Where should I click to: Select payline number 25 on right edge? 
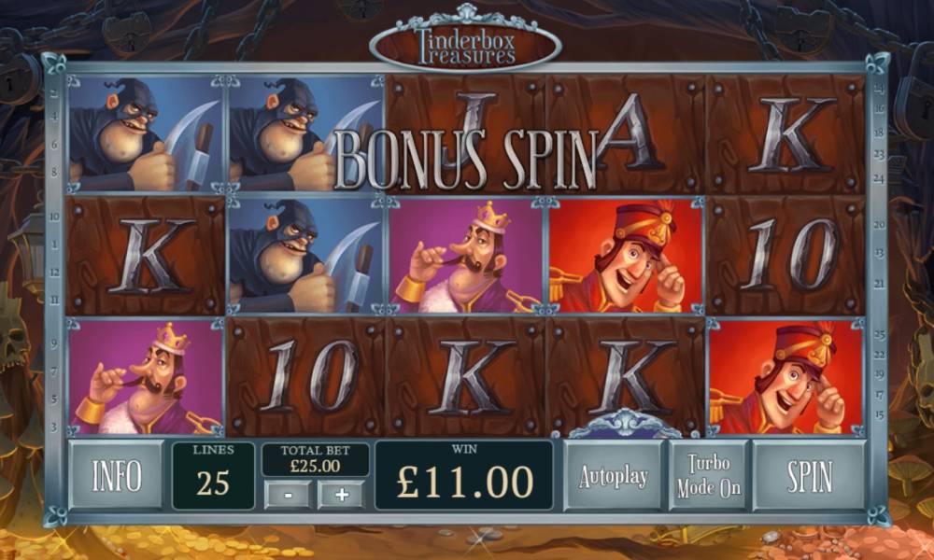[879, 334]
